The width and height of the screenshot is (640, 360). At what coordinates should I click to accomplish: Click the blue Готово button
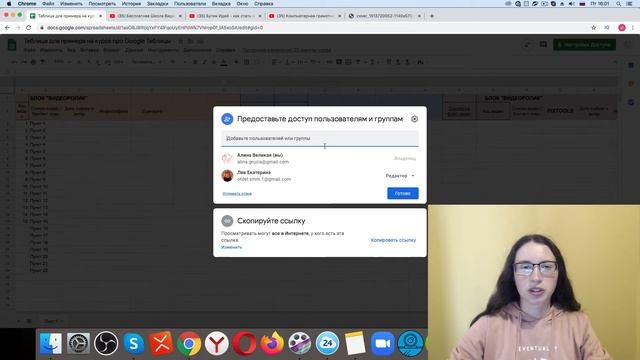402,193
